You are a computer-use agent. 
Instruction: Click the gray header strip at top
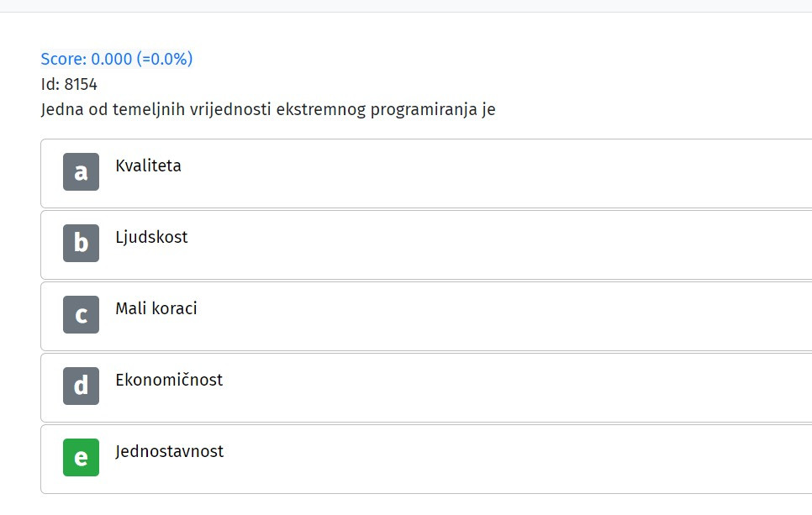(x=406, y=6)
